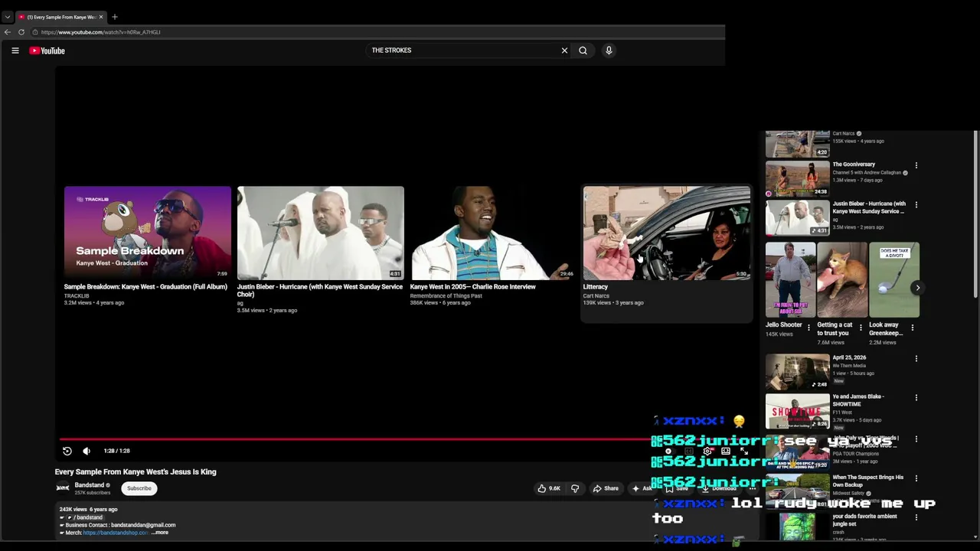The height and width of the screenshot is (551, 980).
Task: Mute the video with the speaker icon
Action: click(87, 451)
